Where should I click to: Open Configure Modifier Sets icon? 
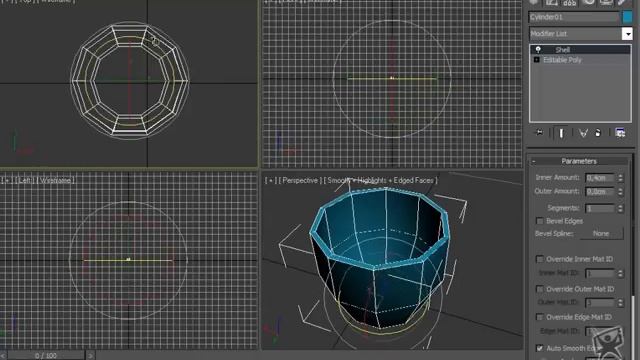pos(620,133)
